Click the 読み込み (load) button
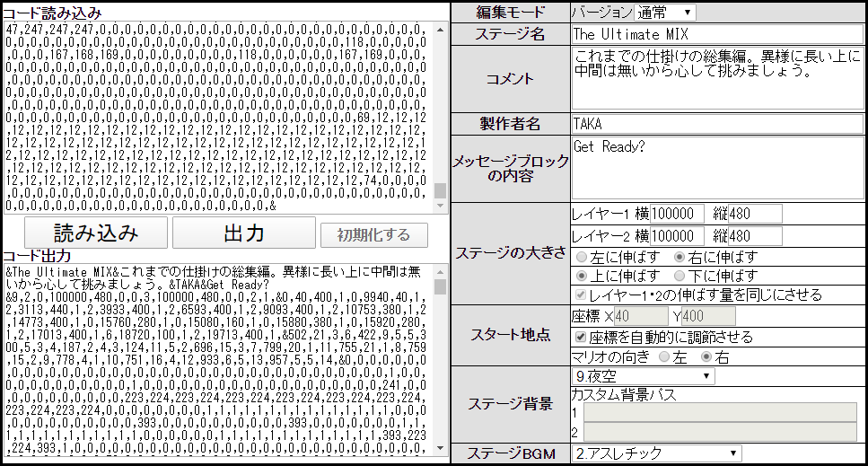Image resolution: width=868 pixels, height=466 pixels. pos(96,233)
